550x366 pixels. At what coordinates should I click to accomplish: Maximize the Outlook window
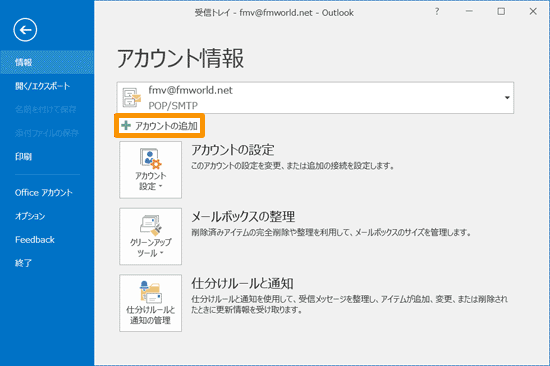click(x=501, y=12)
